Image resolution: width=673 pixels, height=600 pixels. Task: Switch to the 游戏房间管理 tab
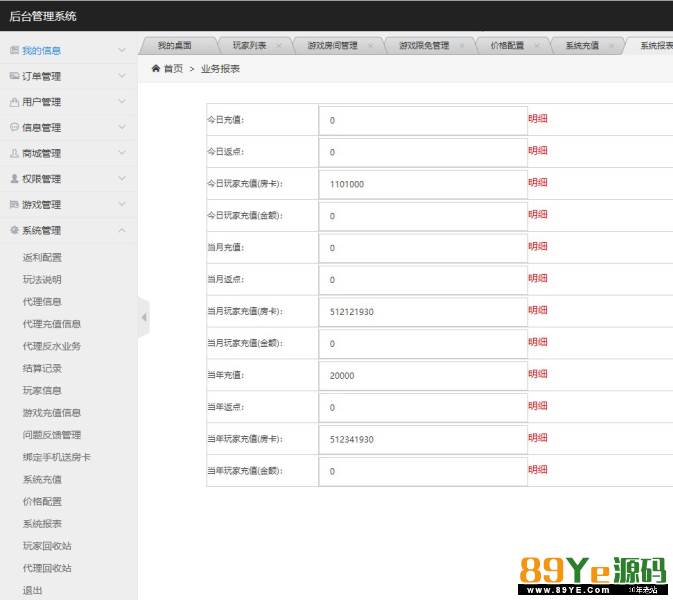(x=332, y=45)
